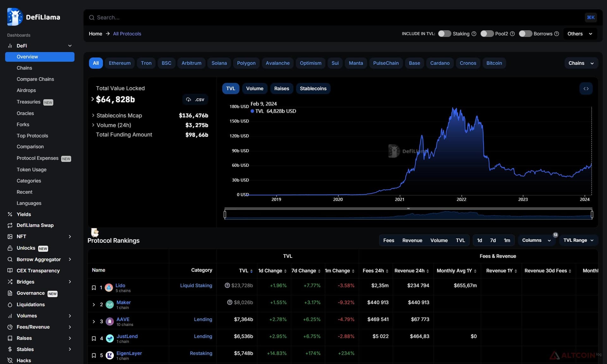Open the Liquid Staking category link
The width and height of the screenshot is (607, 364).
(196, 285)
